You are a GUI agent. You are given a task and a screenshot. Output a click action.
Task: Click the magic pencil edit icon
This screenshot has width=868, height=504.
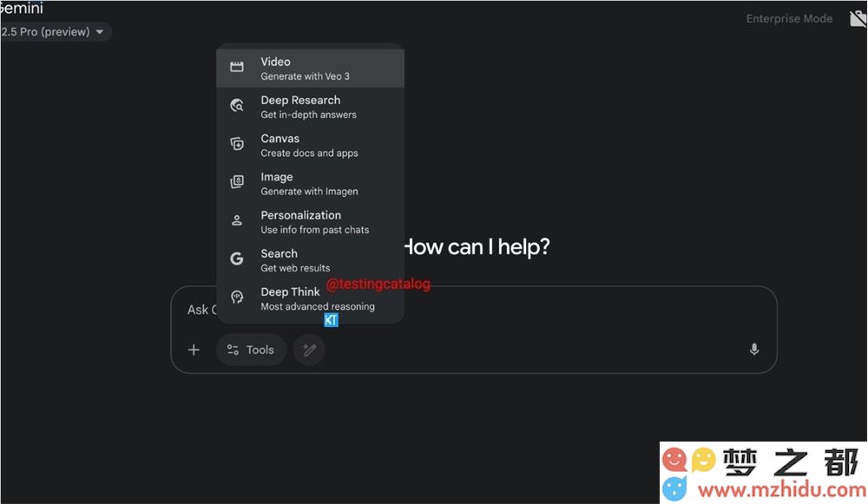pyautogui.click(x=310, y=350)
